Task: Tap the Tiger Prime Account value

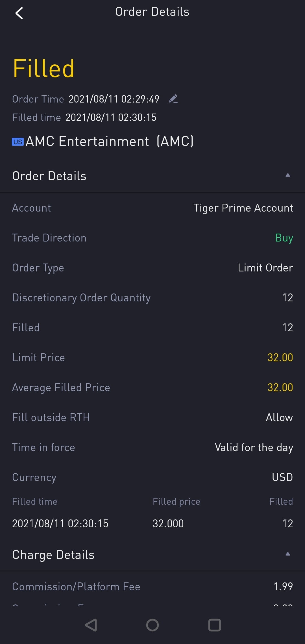Action: coord(243,208)
